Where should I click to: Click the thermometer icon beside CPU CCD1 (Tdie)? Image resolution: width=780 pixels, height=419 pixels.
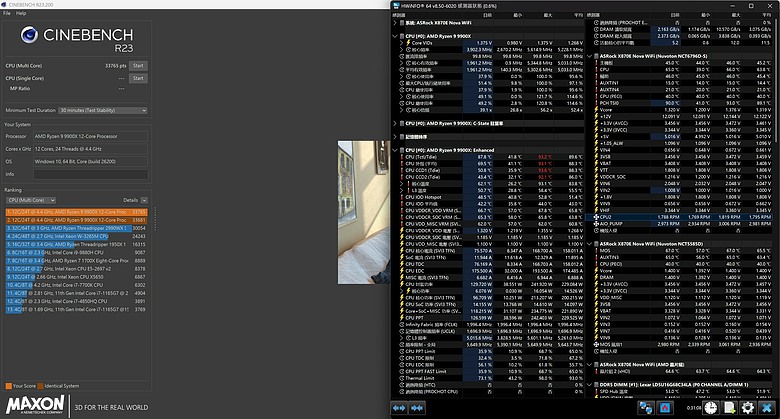click(x=402, y=170)
